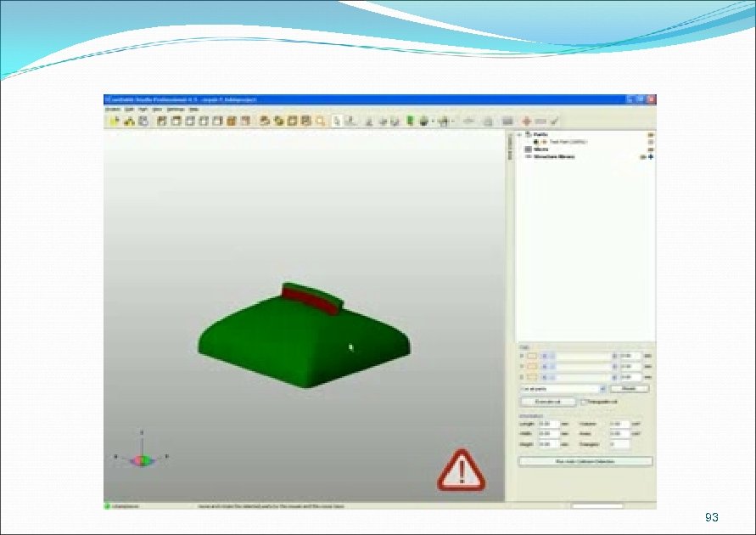Click the stepper next to the X cut value
756x535 pixels.
(615, 356)
